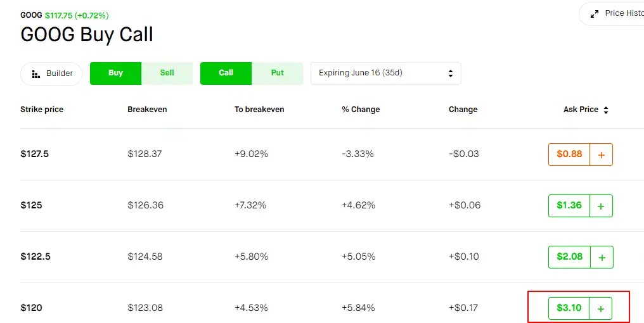
Task: Select the Buy toggle
Action: [x=115, y=73]
